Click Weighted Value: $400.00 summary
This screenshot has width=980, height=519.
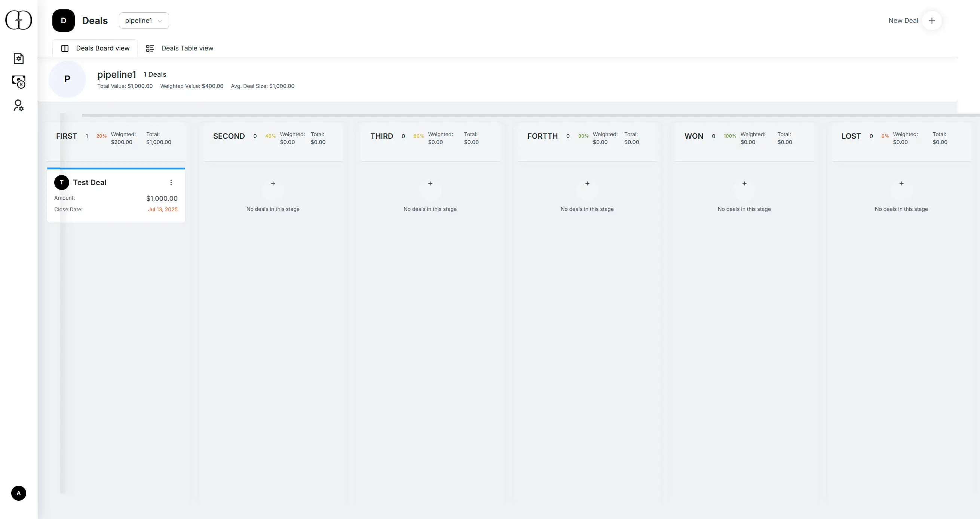192,86
